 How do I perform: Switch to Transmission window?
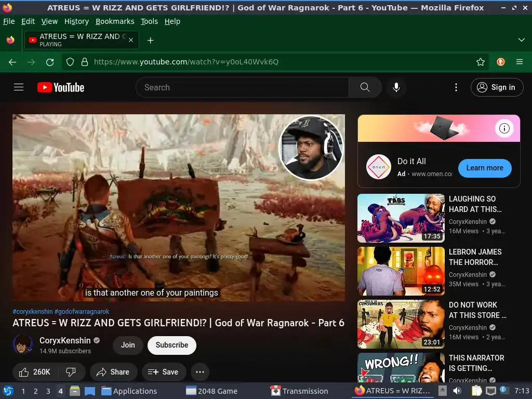[299, 391]
